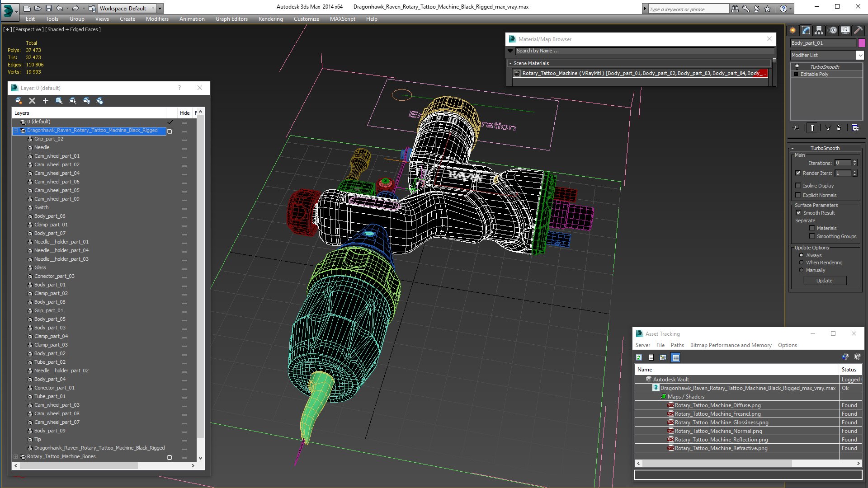The image size is (868, 488).
Task: Open the Help dropdown arrow in title bar
Action: (x=790, y=9)
